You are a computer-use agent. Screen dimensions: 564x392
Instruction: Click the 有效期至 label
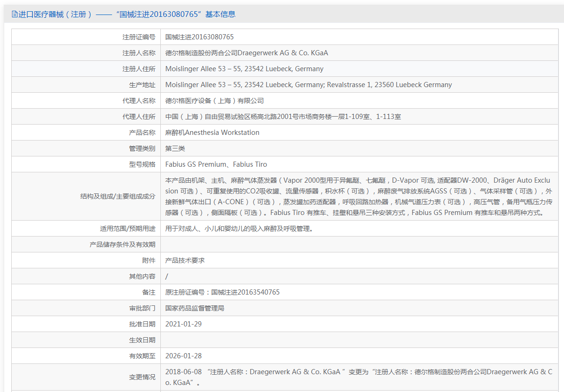click(x=142, y=356)
